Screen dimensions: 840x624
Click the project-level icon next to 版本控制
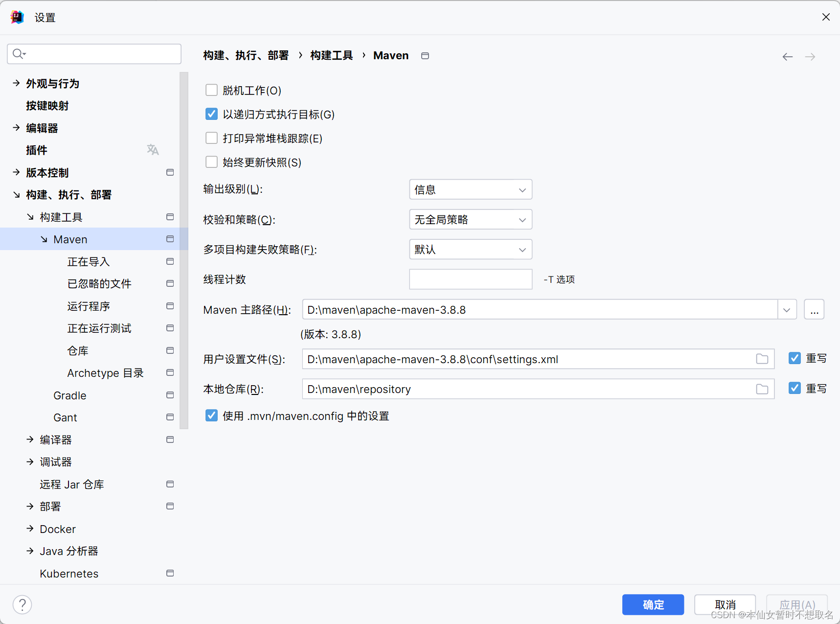170,172
